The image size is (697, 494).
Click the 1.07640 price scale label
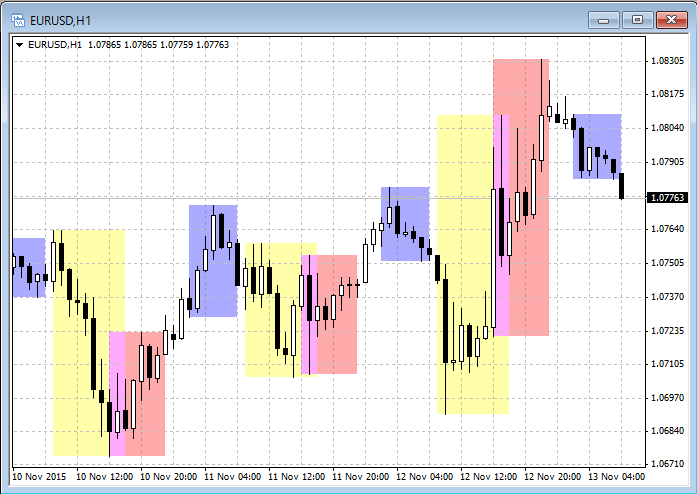click(667, 229)
